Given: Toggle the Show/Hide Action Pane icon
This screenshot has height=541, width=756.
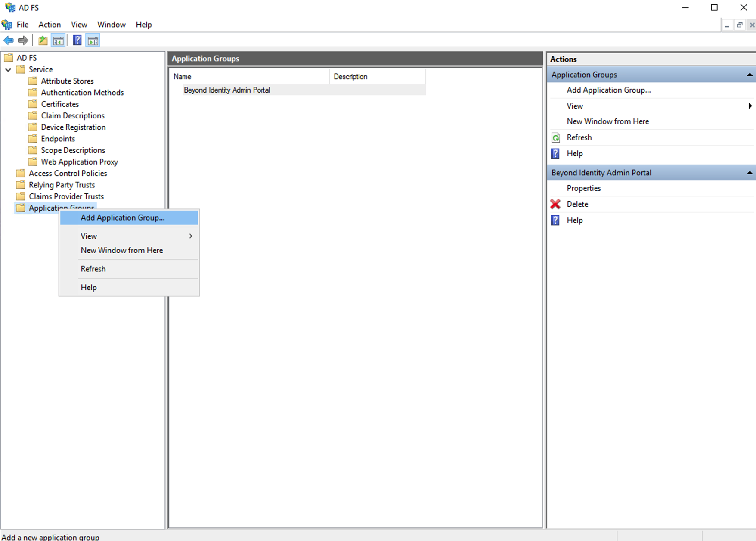Looking at the screenshot, I should point(93,40).
